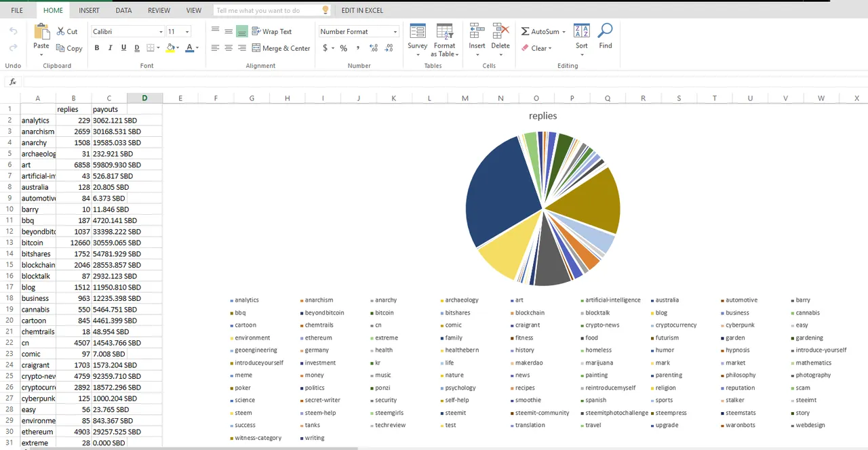Open the Paste options arrow
The width and height of the screenshot is (868, 450).
point(41,55)
